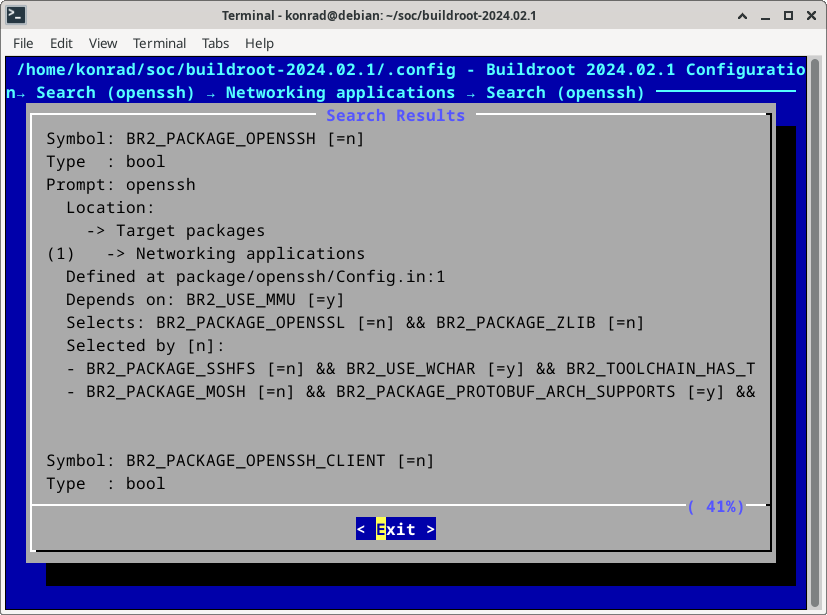Select the '(1) -> Networking applications' entry
This screenshot has height=615, width=827.
206,254
